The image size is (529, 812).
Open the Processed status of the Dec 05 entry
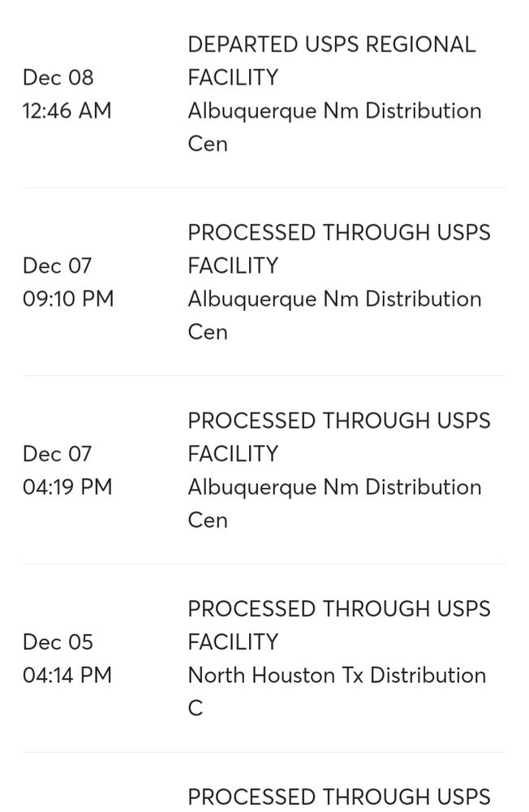338,625
